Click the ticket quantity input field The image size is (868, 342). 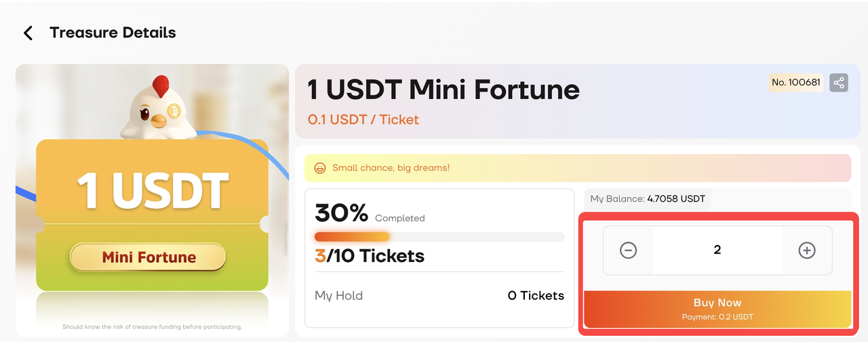tap(717, 250)
